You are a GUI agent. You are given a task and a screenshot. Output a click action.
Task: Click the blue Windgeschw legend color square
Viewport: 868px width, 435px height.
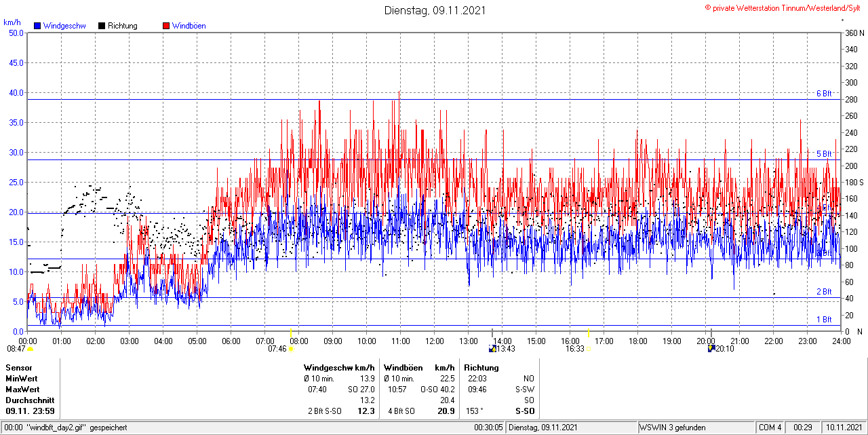[37, 26]
